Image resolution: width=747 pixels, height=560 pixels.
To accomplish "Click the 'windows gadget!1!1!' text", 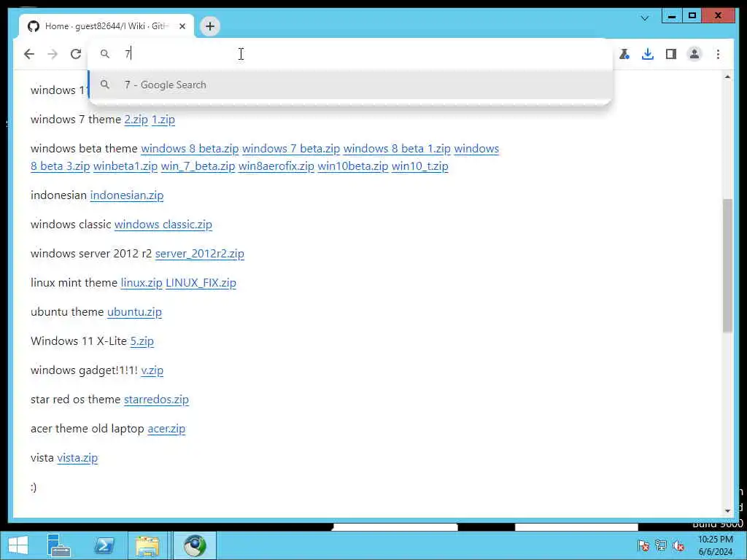I will (x=84, y=370).
